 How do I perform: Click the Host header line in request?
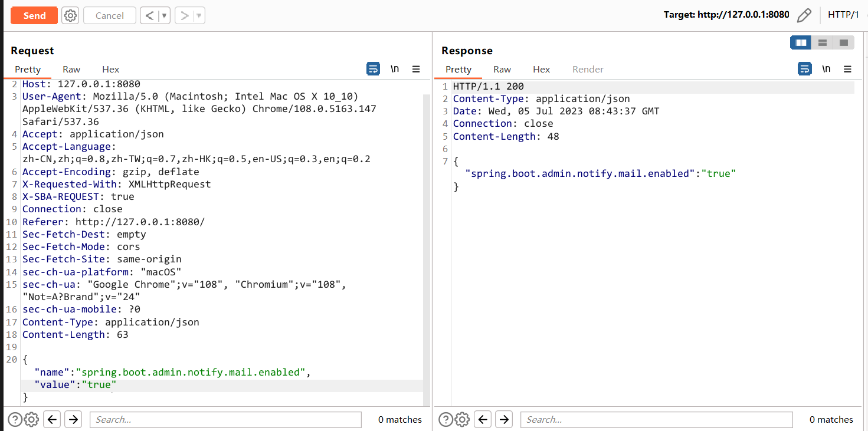81,84
